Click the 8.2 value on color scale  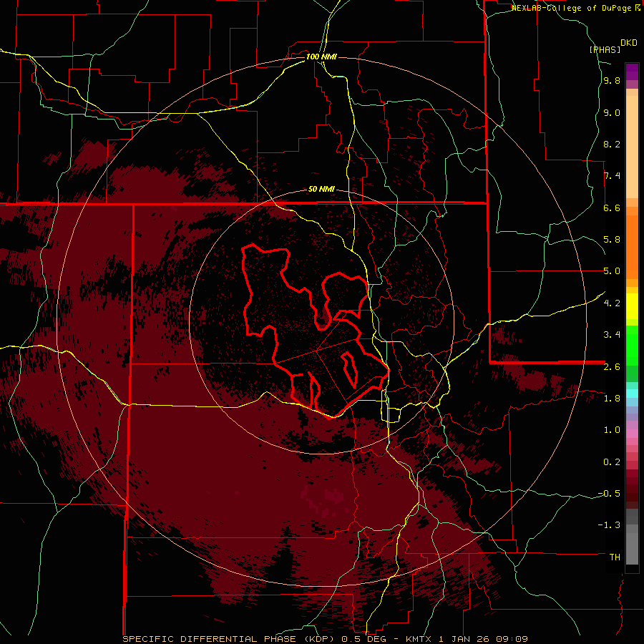point(612,145)
